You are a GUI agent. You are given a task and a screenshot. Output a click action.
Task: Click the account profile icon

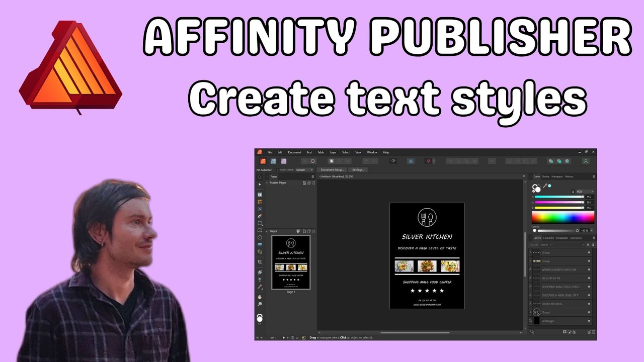coord(586,161)
